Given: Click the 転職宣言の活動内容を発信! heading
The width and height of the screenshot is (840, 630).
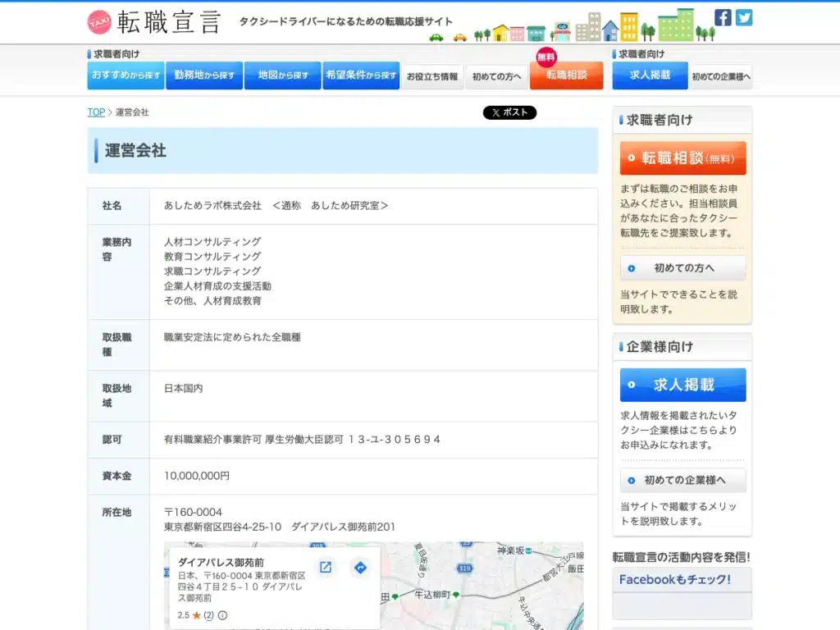Looking at the screenshot, I should point(681,557).
